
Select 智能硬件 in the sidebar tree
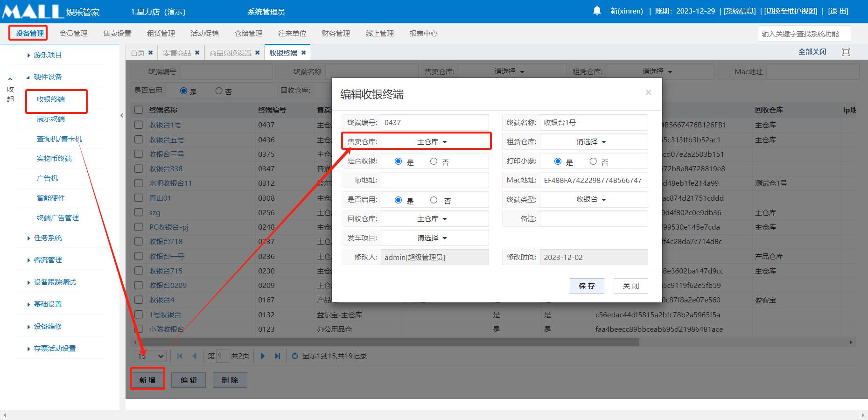coord(51,198)
